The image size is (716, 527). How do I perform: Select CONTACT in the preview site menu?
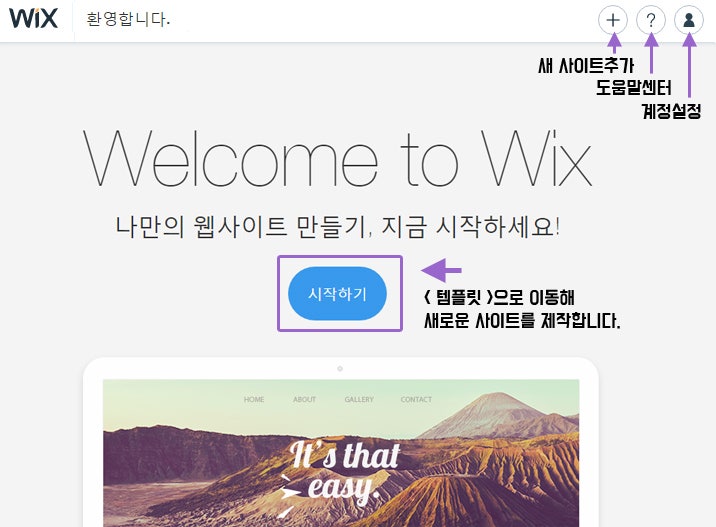point(416,399)
